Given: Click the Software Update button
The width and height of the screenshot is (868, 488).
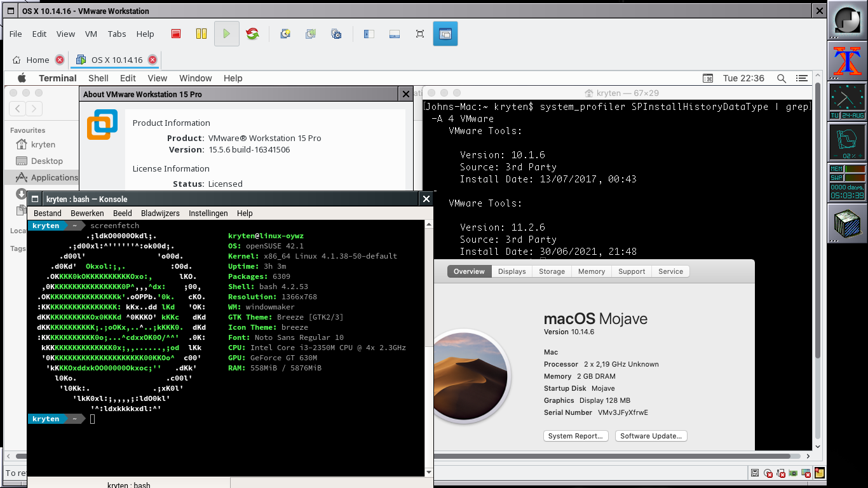Looking at the screenshot, I should click(651, 435).
